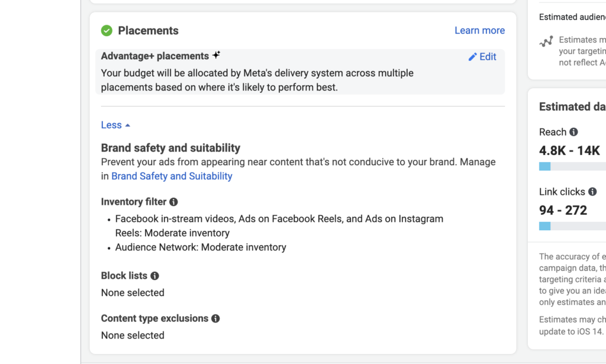Open the Link clicks info tooltip
606x364 pixels.
592,192
